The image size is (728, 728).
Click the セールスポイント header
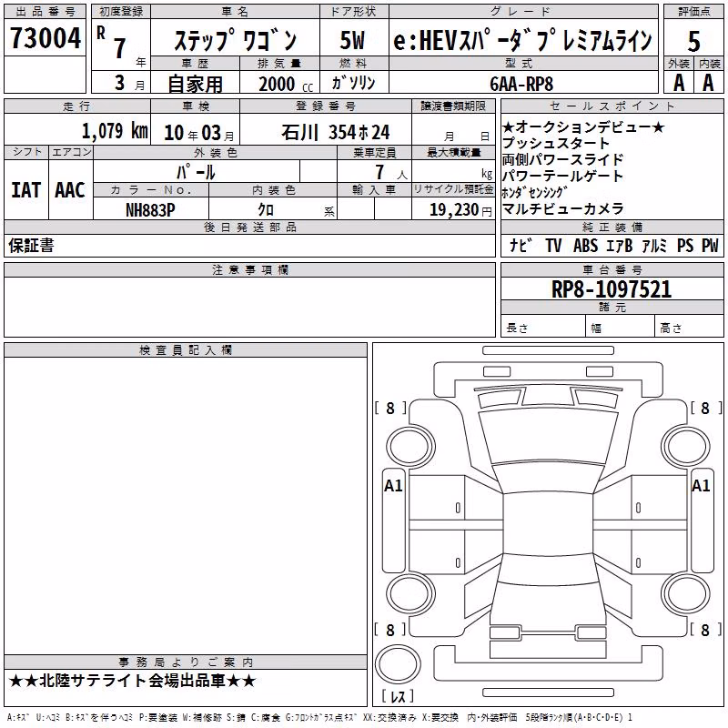[612, 106]
